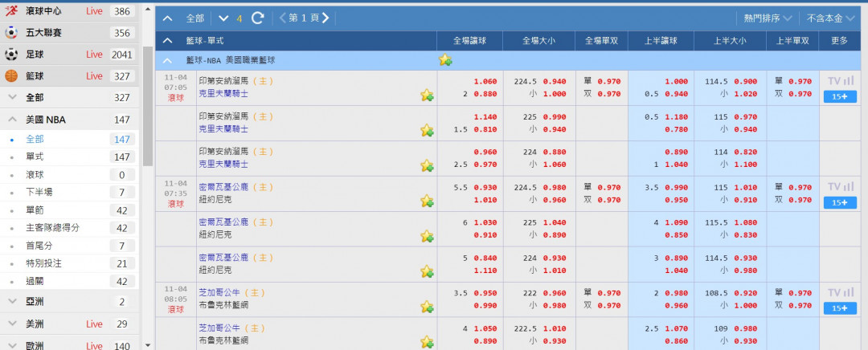This screenshot has width=868, height=350.
Task: Select the 滾球 sidebar item with count 0
Action: click(x=69, y=175)
